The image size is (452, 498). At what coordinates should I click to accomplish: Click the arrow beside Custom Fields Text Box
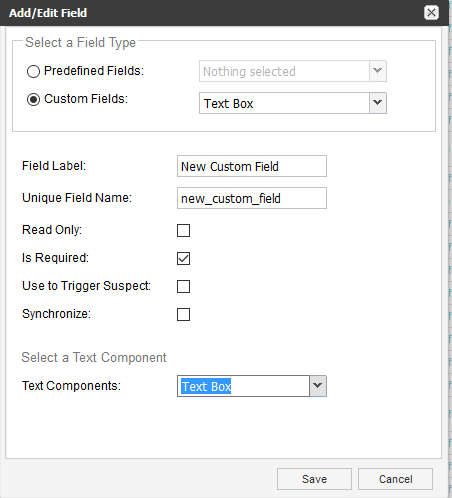pos(378,103)
